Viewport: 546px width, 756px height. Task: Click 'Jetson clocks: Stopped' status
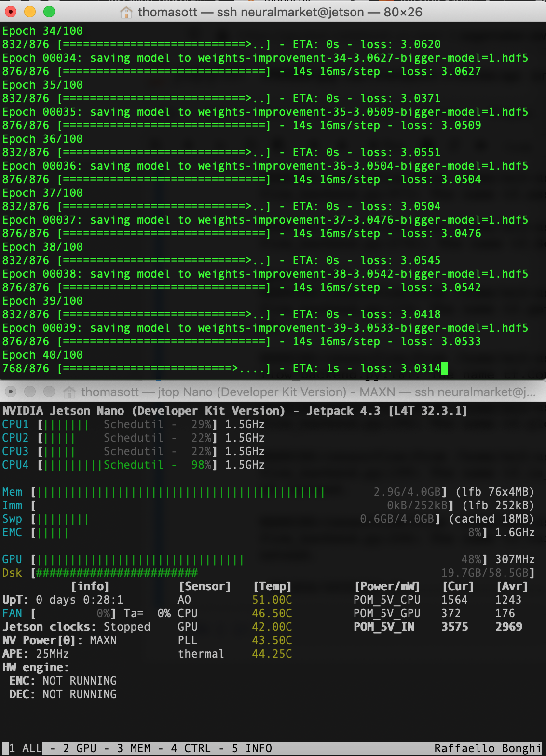[76, 627]
